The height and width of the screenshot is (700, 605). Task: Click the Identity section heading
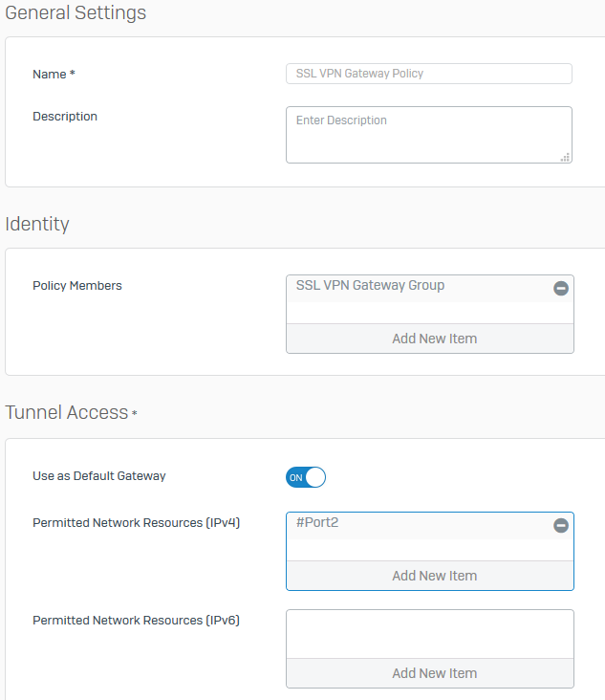point(37,224)
